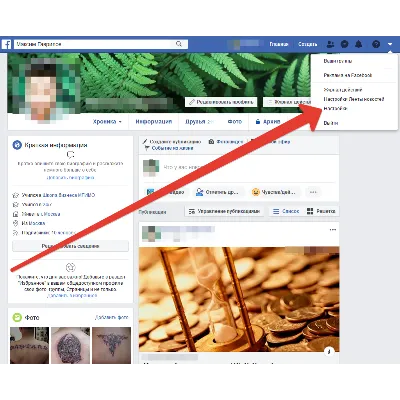Switch to Список view
The width and height of the screenshot is (400, 400).
coord(286,211)
